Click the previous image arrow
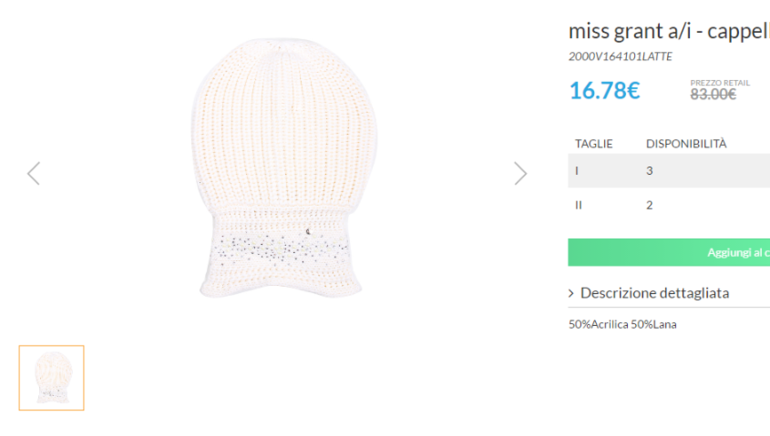Screen dimensions: 770x436 click(33, 174)
